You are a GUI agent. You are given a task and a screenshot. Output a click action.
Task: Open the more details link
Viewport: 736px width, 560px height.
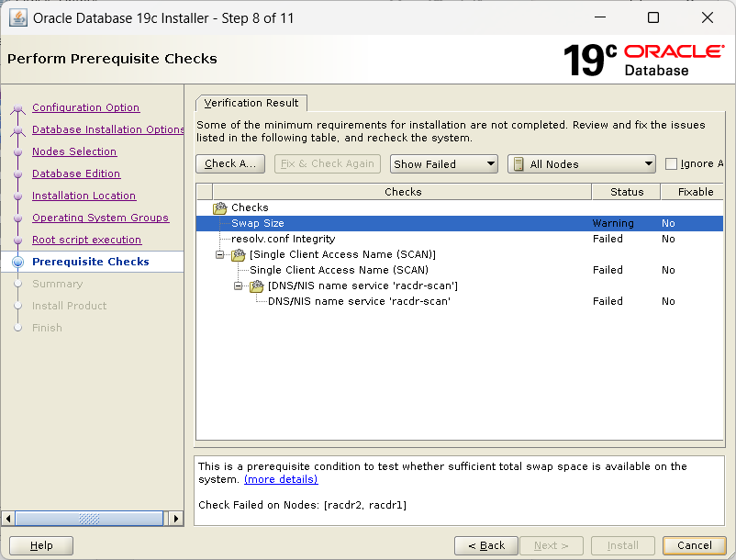tap(281, 479)
